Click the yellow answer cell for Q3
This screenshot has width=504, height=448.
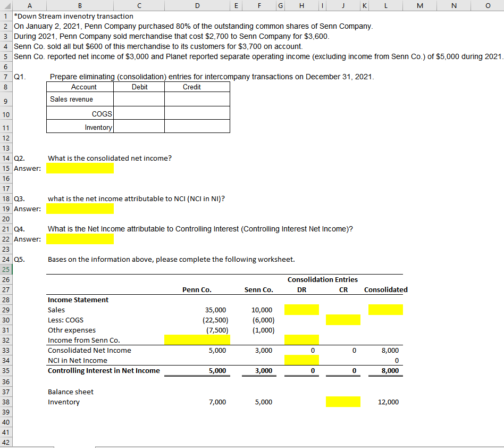[80, 208]
